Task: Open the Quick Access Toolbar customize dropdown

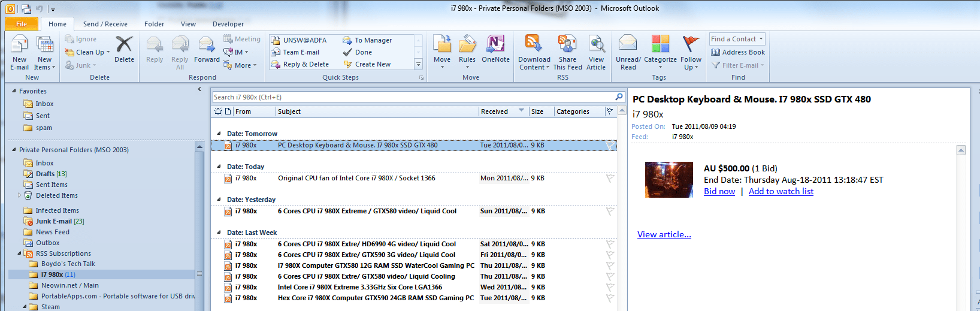Action: pos(53,9)
